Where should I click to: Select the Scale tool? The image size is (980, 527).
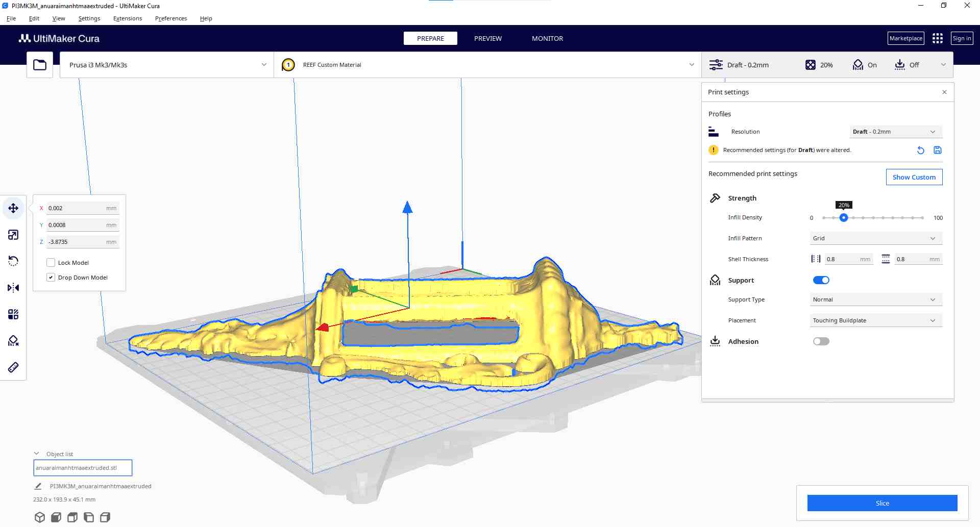tap(13, 235)
